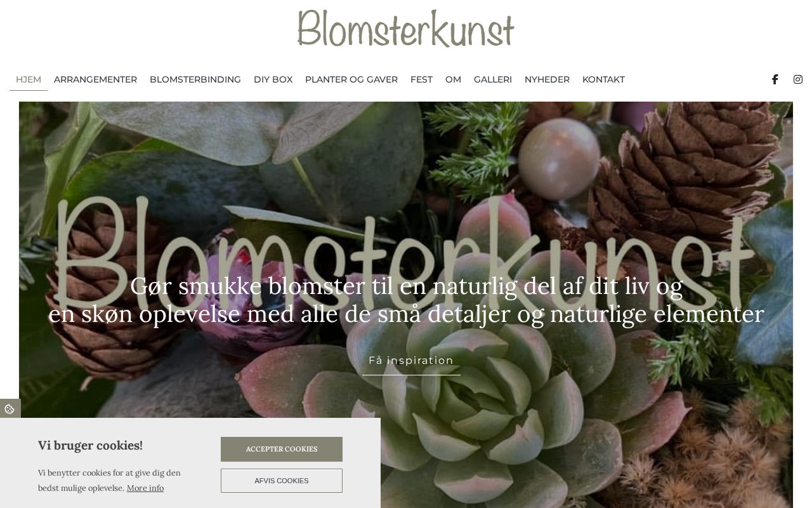Open the KONTAKT page

pos(603,79)
